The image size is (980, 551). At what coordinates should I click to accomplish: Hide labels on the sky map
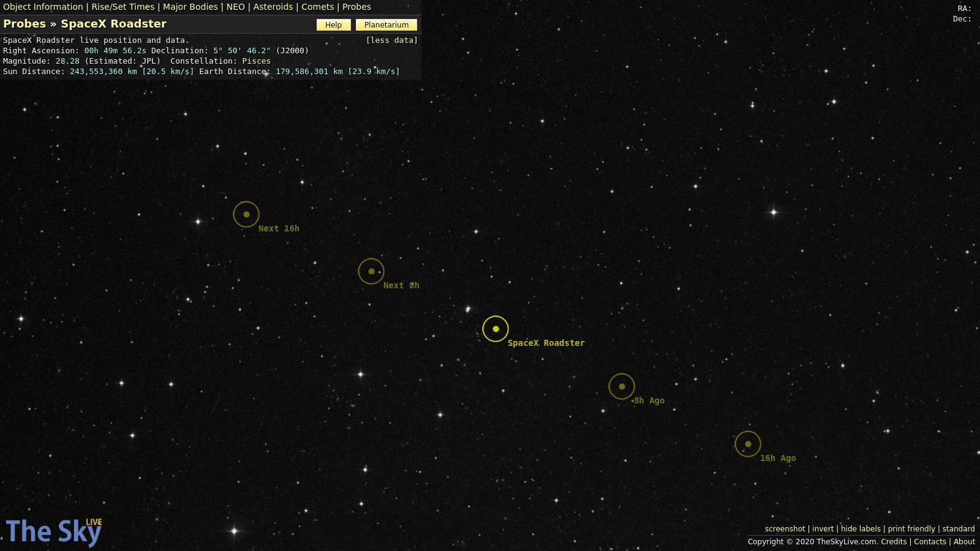[x=861, y=529]
